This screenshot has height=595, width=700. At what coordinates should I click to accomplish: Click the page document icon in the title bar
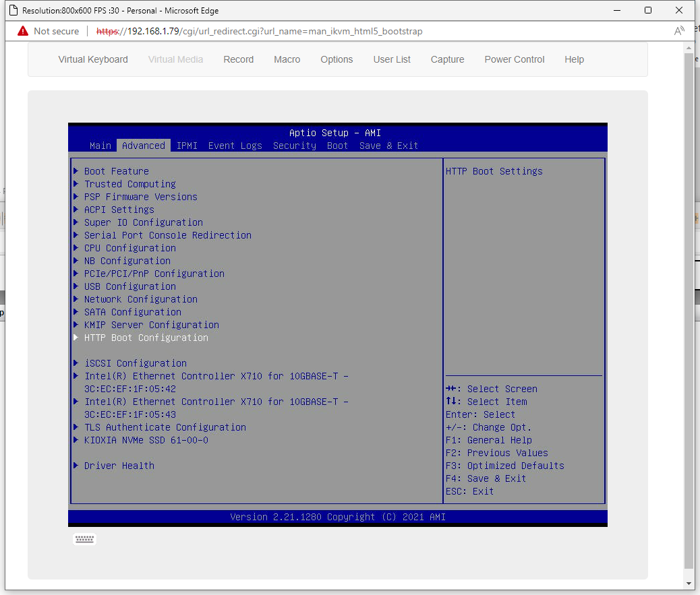pos(13,10)
